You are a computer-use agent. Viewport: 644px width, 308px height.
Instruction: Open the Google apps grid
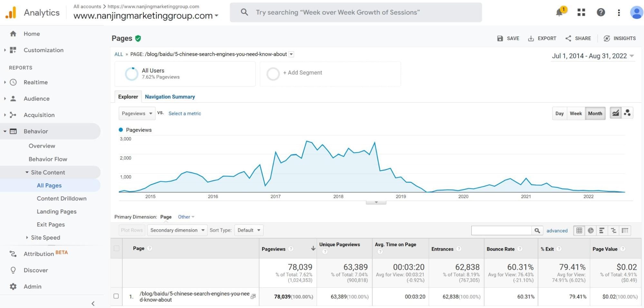click(581, 12)
